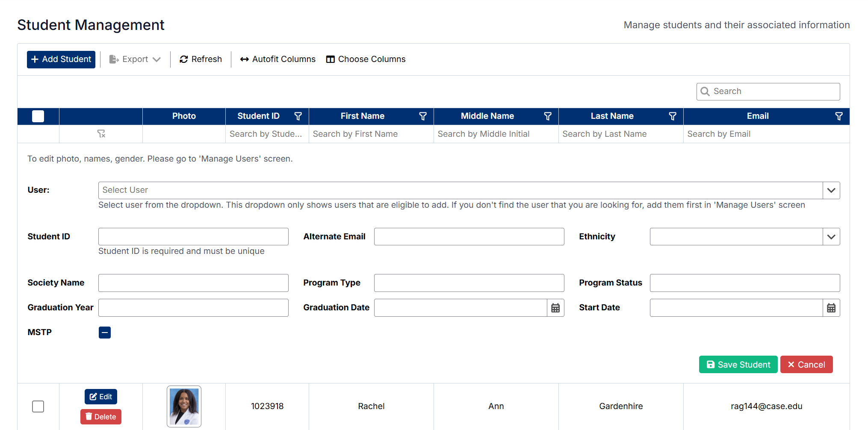Screen dimensions: 868x430
Task: Click Autofit Columns in the toolbar
Action: click(x=278, y=59)
